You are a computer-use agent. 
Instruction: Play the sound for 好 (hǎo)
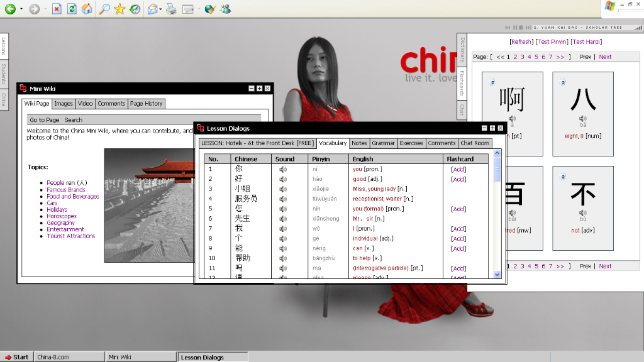(x=283, y=179)
